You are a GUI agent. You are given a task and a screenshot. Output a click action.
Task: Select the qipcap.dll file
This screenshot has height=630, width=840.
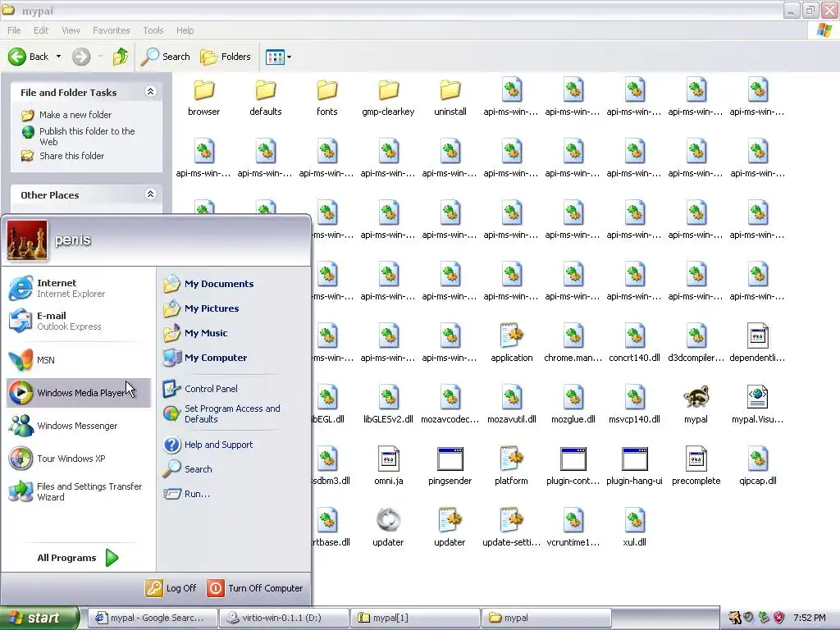[x=757, y=467]
